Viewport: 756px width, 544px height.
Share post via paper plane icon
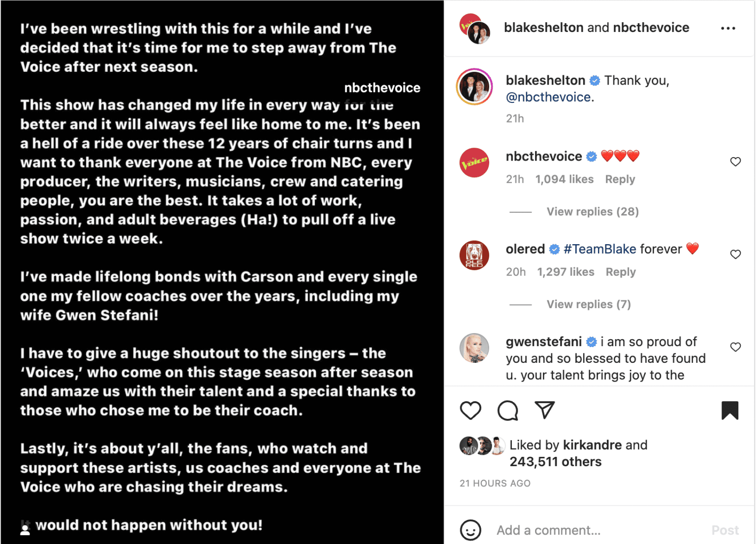pos(544,410)
